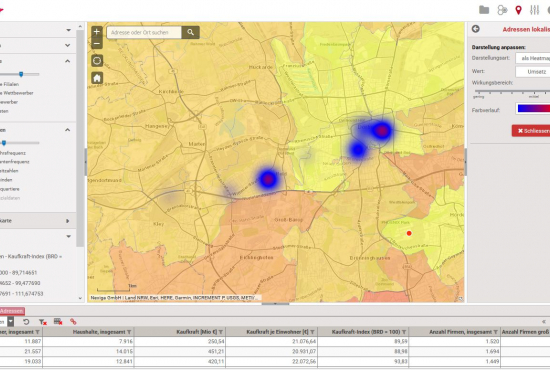This screenshot has height=370, width=550.
Task: Filter the 'Haushalte, insgesamt' column
Action: click(129, 332)
